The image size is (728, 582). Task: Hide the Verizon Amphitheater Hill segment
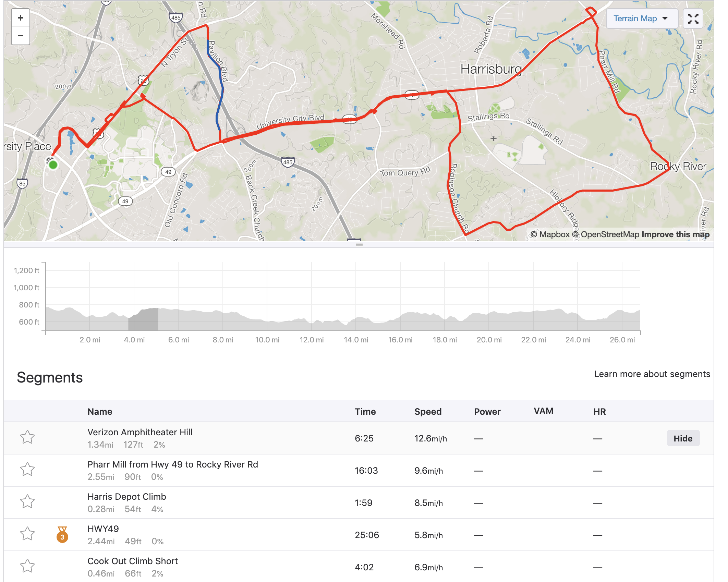click(x=683, y=438)
